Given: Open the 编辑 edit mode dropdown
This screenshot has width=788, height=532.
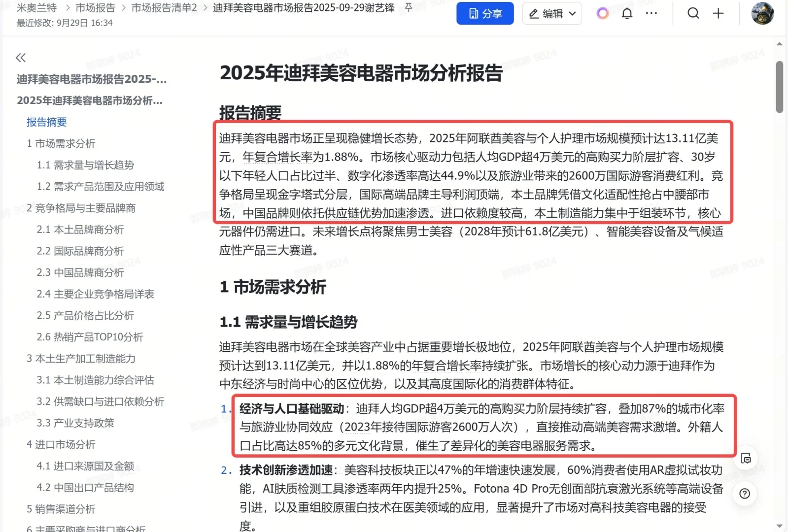Looking at the screenshot, I should point(552,13).
